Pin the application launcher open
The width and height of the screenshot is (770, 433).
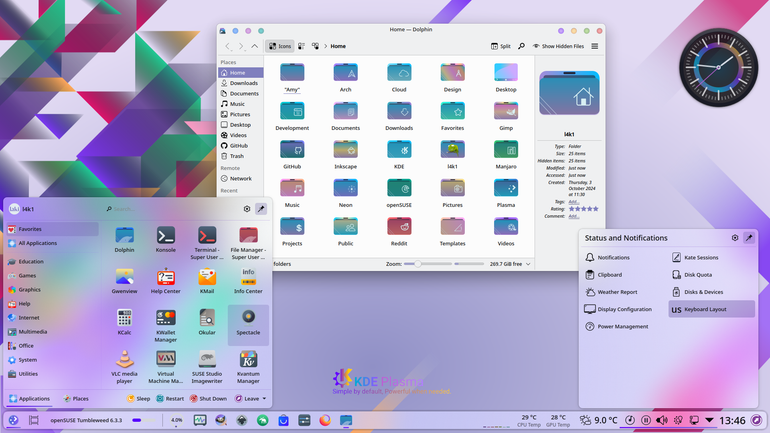point(261,209)
